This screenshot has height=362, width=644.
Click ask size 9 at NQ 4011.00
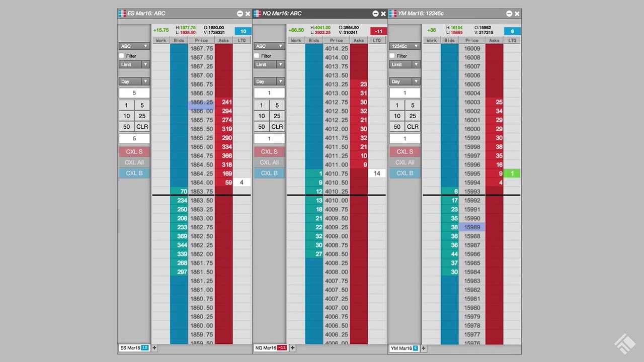click(x=359, y=165)
